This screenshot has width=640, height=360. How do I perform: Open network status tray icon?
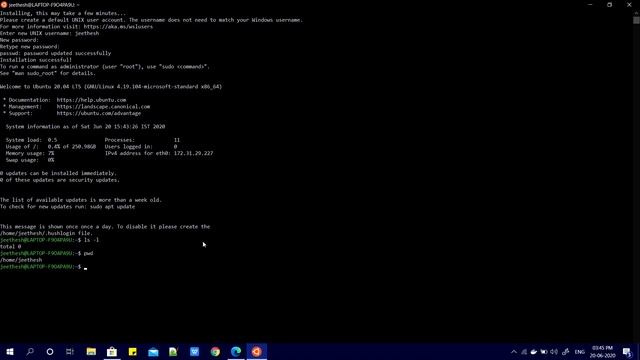(x=524, y=352)
